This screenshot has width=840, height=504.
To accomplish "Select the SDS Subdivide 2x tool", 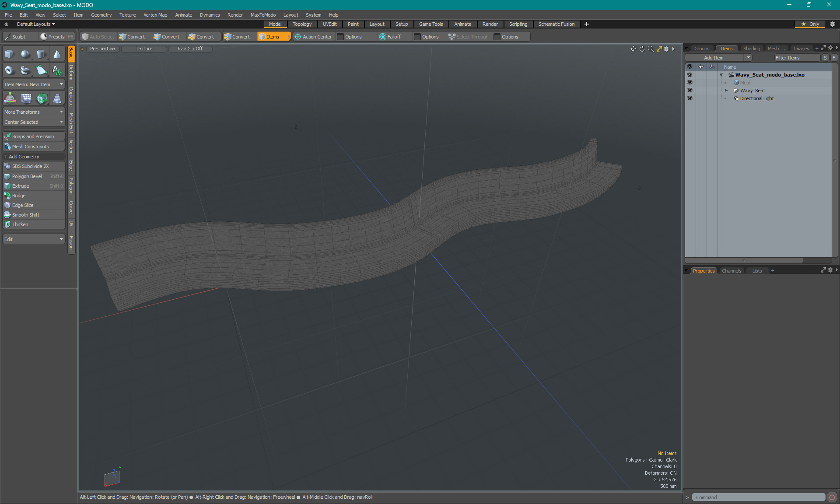I will point(31,166).
